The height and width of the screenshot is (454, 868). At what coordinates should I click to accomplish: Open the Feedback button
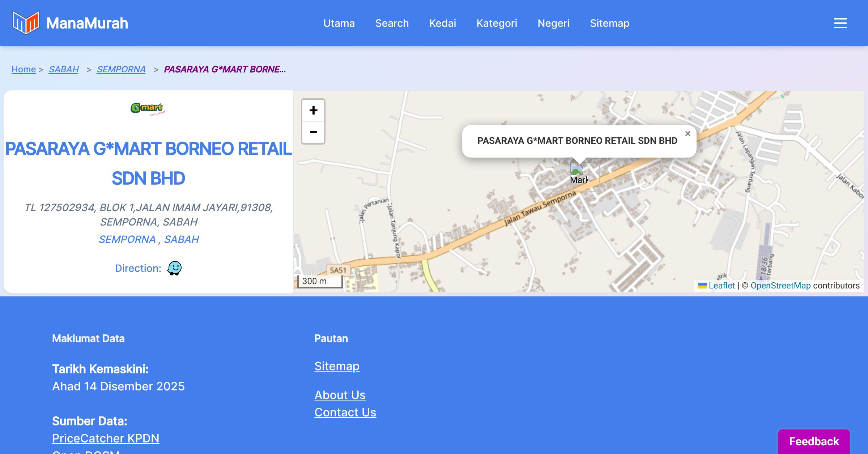[814, 441]
